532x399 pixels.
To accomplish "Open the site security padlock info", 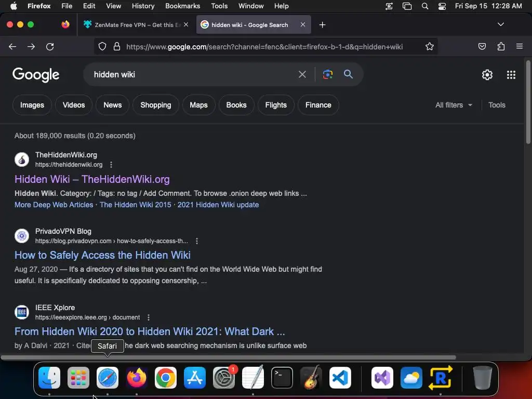I will coord(117,46).
